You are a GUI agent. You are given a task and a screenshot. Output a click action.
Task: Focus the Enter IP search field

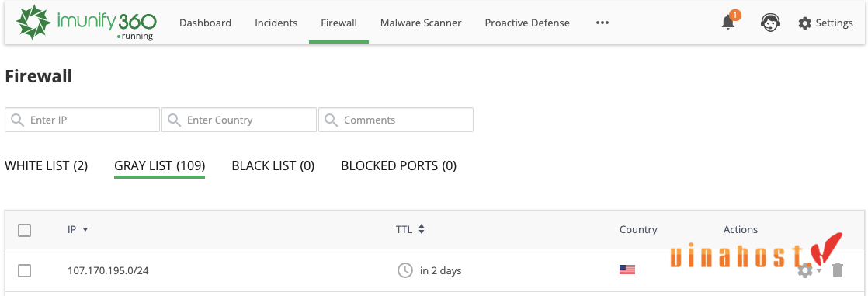point(82,120)
